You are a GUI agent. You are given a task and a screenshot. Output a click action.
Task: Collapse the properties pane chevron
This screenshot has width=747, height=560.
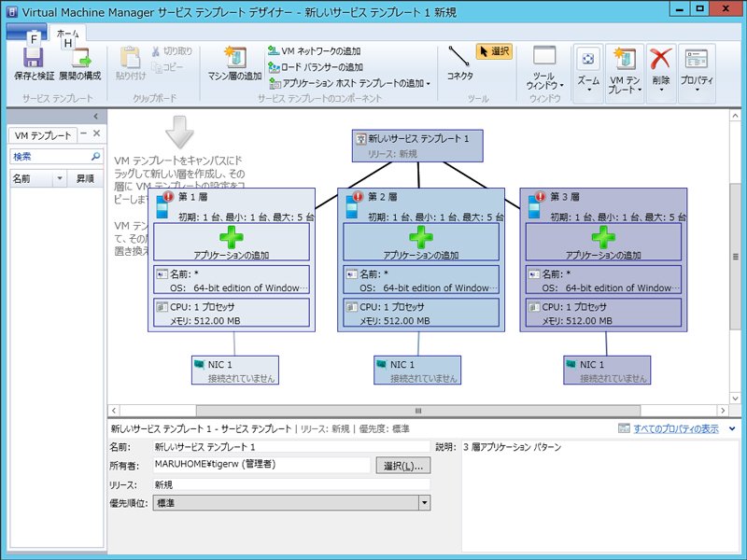tap(732, 429)
